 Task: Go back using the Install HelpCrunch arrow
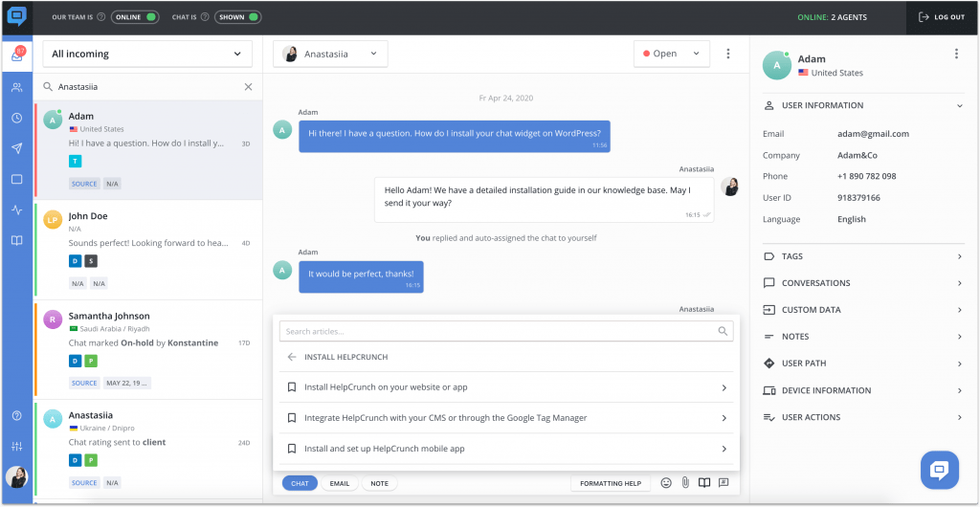pyautogui.click(x=292, y=357)
